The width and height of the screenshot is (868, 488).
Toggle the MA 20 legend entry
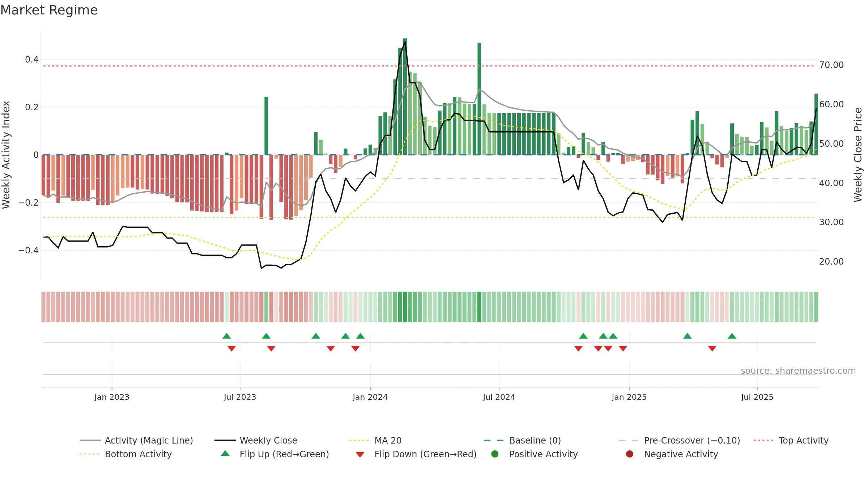375,440
